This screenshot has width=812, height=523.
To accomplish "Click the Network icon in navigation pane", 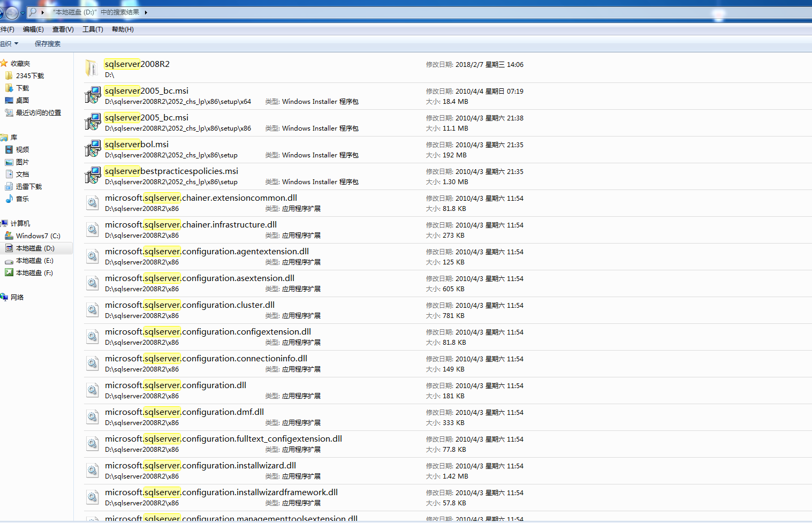I will click(x=4, y=297).
